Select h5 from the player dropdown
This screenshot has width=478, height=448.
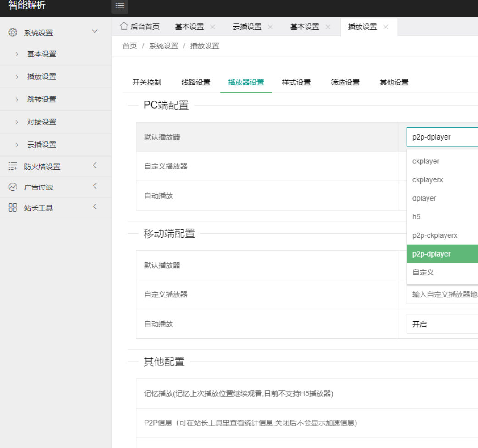pos(416,217)
